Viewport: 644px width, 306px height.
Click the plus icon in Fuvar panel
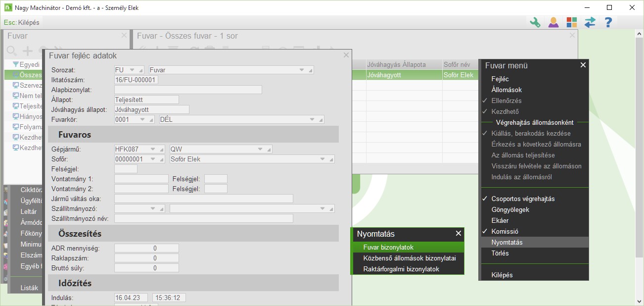(x=28, y=51)
